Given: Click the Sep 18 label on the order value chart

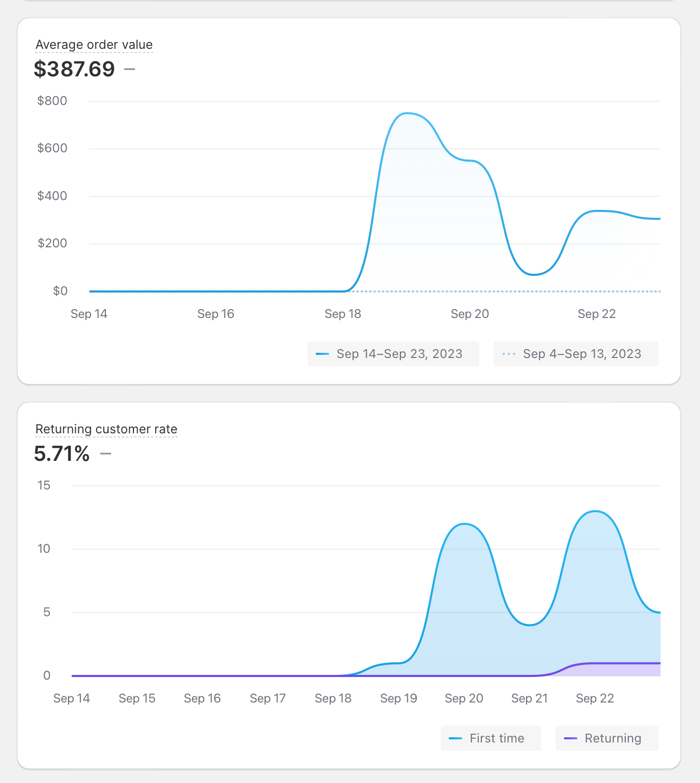Looking at the screenshot, I should tap(343, 314).
